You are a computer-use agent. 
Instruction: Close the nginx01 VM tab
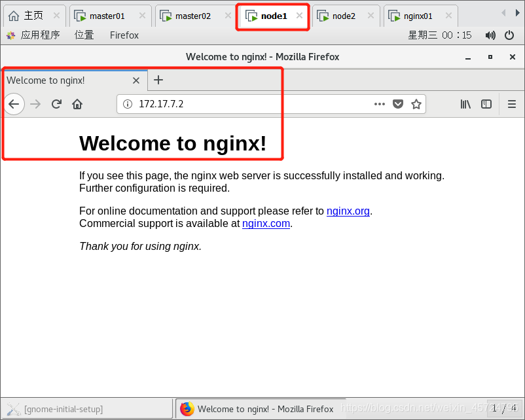[448, 16]
